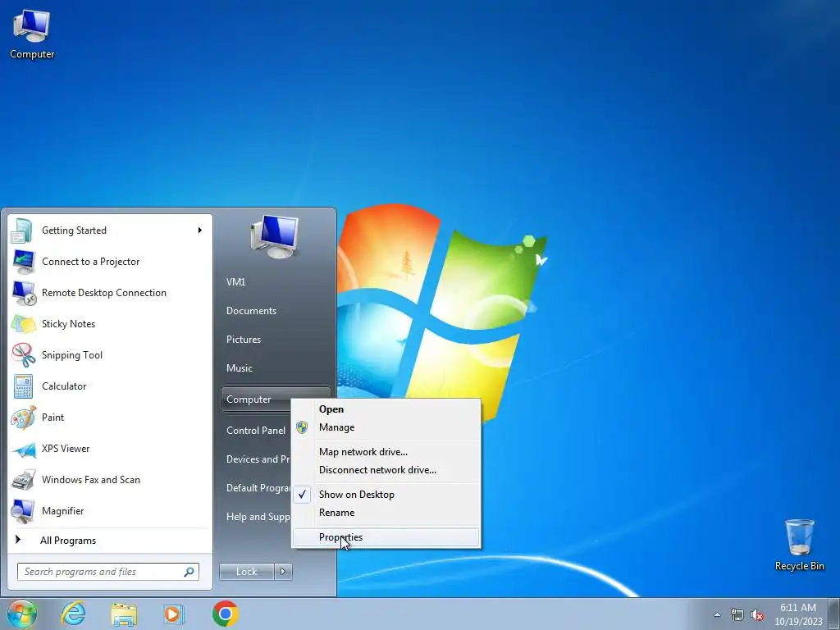This screenshot has width=840, height=630.
Task: Open the Pictures link in Start menu
Action: [x=244, y=340]
